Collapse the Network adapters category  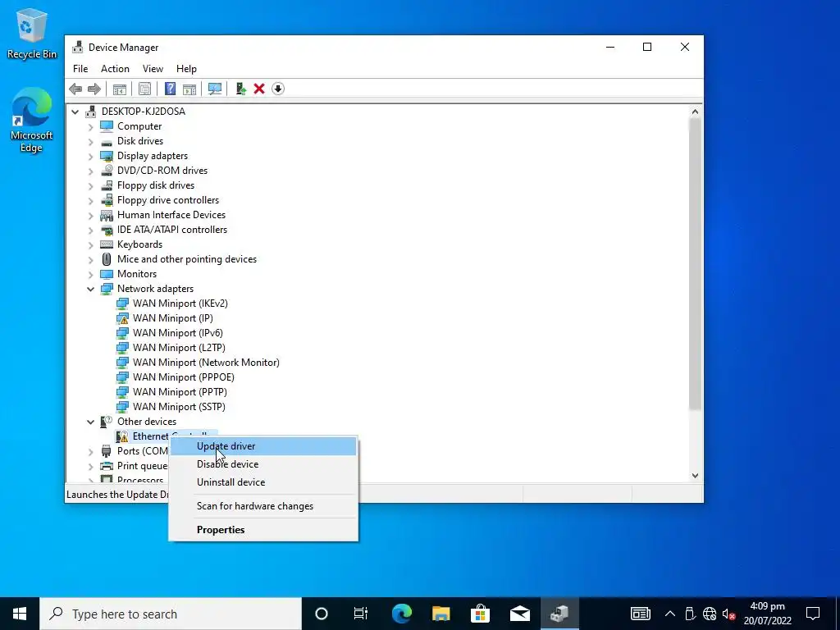(90, 289)
